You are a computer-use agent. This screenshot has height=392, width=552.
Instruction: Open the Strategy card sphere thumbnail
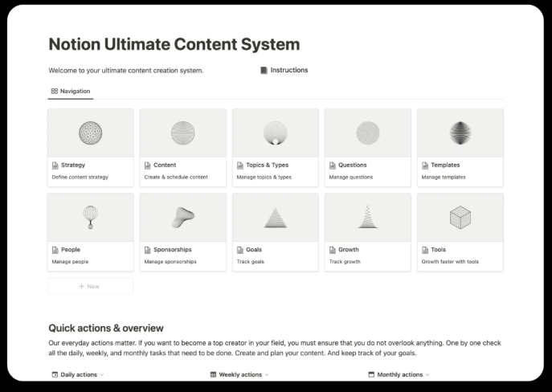91,133
